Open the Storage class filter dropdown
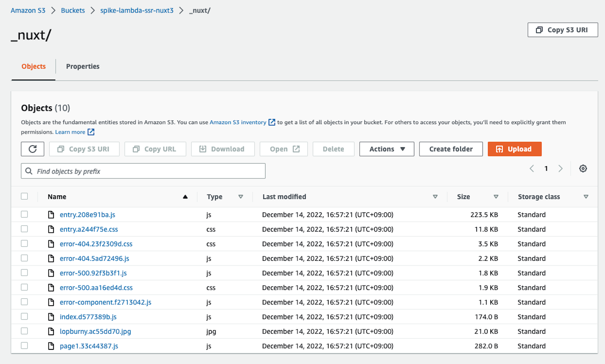The image size is (605, 364). point(586,197)
